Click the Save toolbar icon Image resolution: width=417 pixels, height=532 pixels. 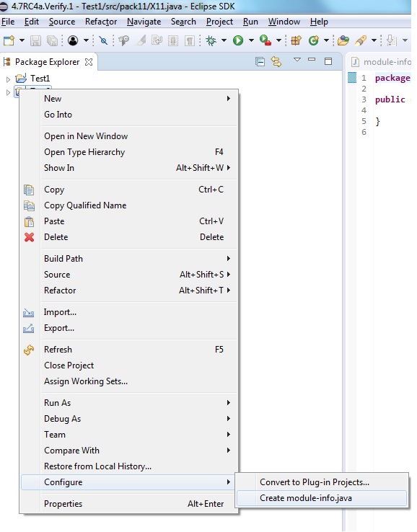[x=35, y=40]
